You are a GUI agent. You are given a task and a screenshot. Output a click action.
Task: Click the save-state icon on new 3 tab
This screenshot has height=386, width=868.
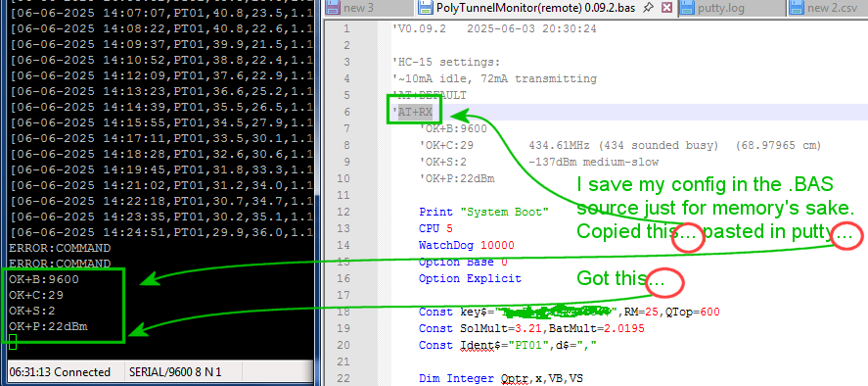click(332, 7)
